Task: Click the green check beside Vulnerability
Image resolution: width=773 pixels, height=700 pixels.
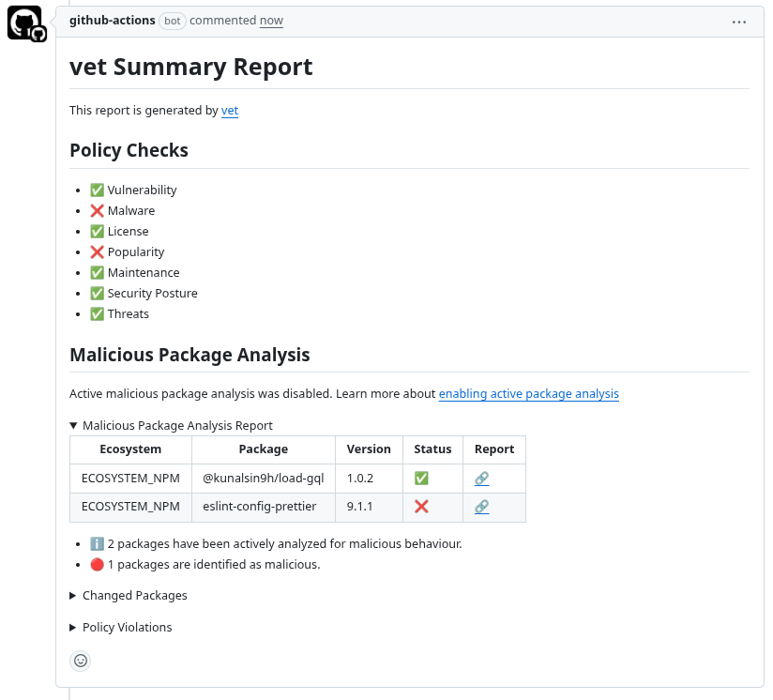Action: [97, 190]
